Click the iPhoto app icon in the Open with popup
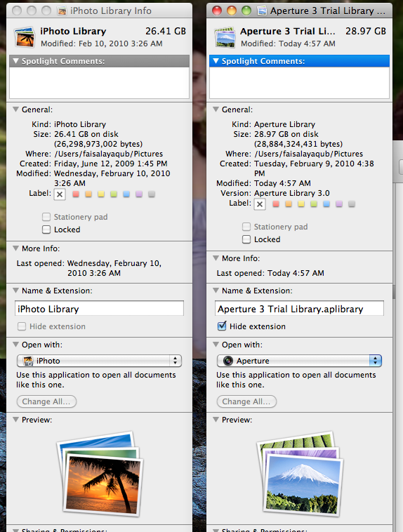This screenshot has height=532, width=403. coord(28,361)
